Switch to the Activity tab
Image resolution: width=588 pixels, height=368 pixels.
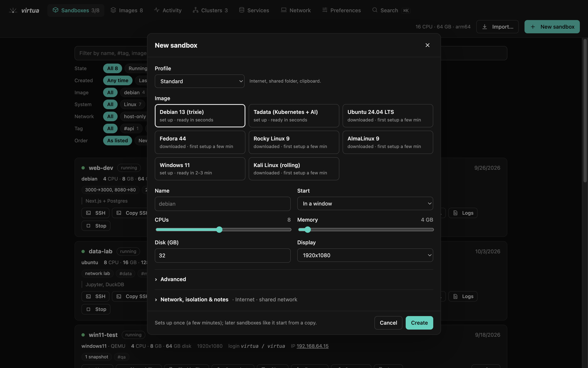[168, 10]
